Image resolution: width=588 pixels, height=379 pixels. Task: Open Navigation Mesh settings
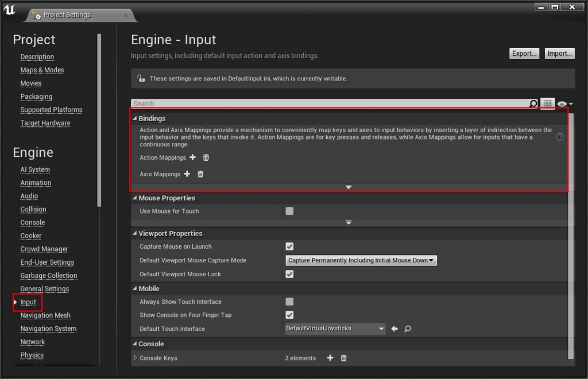coord(45,315)
